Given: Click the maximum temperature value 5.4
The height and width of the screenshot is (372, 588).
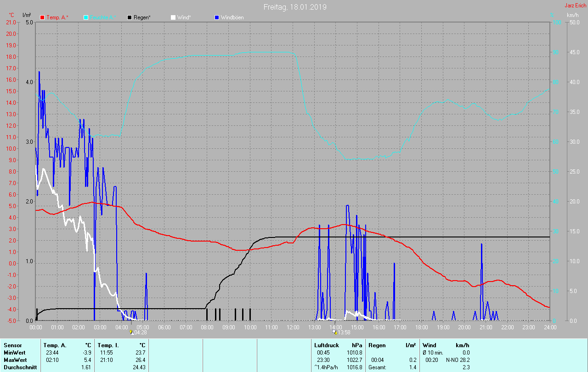Looking at the screenshot, I should coord(87,360).
